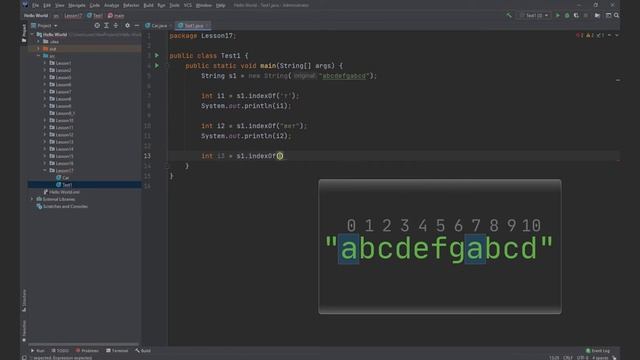The image size is (640, 360).
Task: Open the Code menu
Action: tap(95, 5)
